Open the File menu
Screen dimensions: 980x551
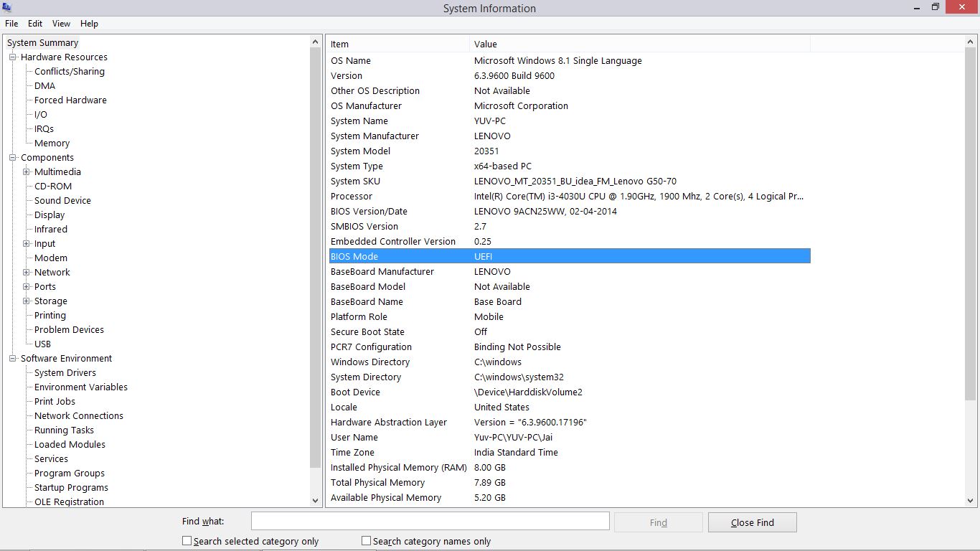11,24
